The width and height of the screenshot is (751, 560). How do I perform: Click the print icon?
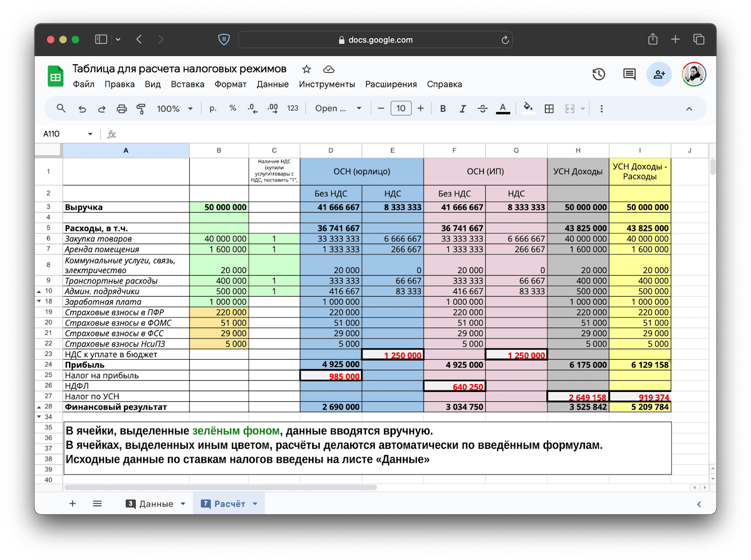pyautogui.click(x=122, y=109)
